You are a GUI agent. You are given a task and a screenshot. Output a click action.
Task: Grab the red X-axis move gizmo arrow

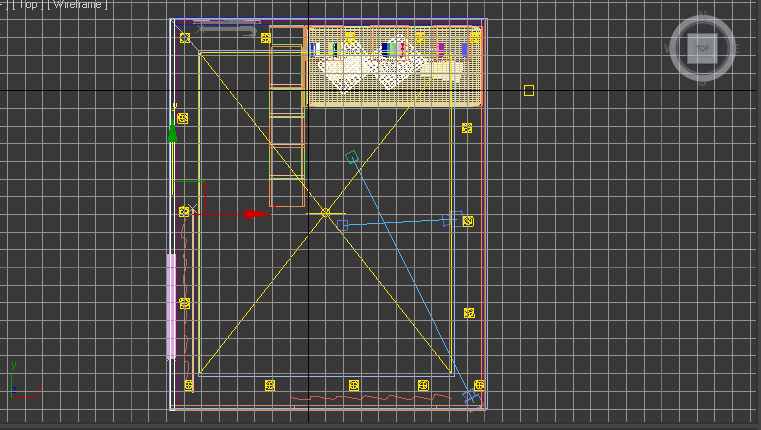tap(256, 214)
